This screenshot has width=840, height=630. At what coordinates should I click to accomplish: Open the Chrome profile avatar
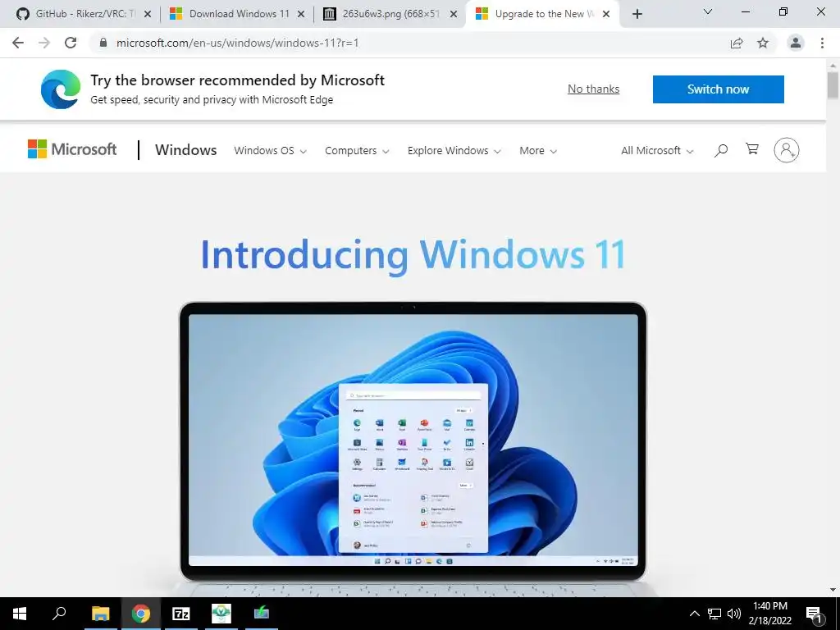pyautogui.click(x=796, y=43)
